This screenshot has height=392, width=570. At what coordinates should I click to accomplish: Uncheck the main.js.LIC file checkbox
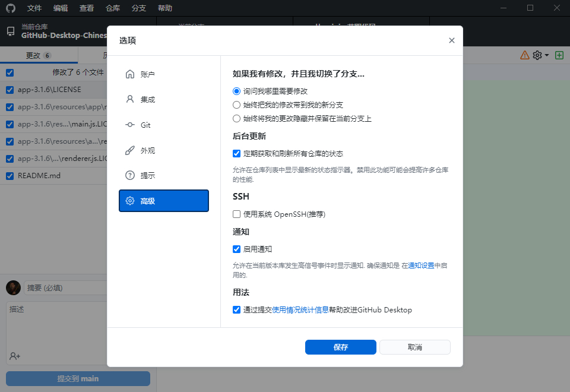click(10, 124)
